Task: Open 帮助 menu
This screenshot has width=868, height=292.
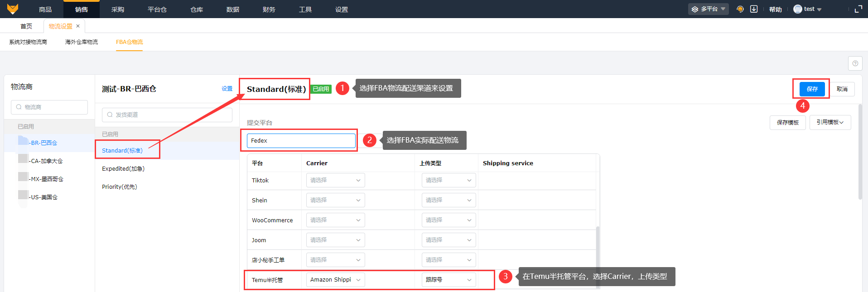Action: tap(776, 9)
